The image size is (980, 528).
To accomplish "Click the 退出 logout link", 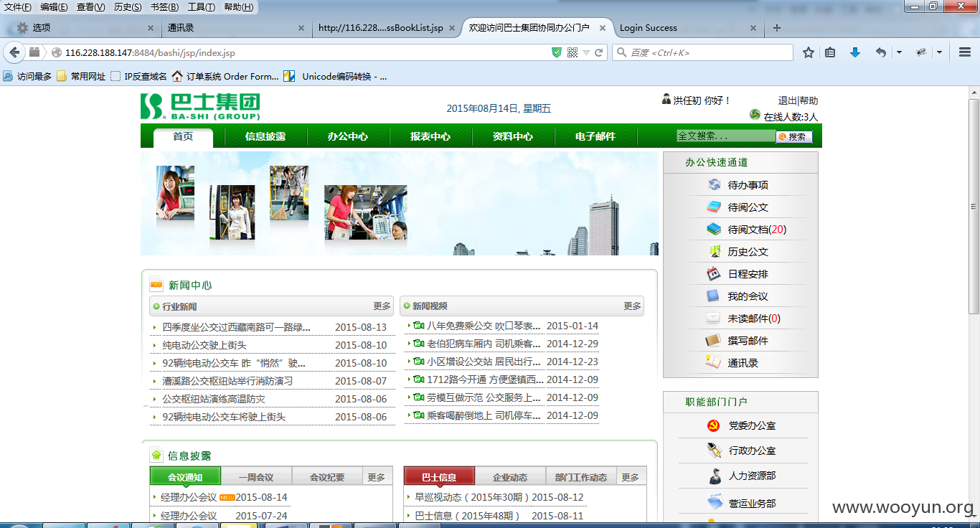I will pyautogui.click(x=788, y=100).
